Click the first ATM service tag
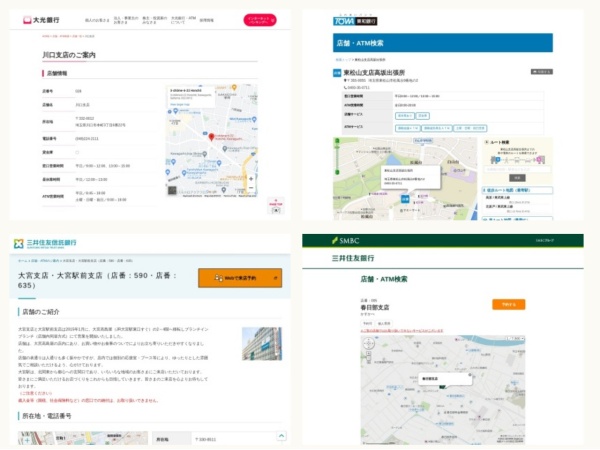Screen dimensions: 600x450 pyautogui.click(x=408, y=128)
